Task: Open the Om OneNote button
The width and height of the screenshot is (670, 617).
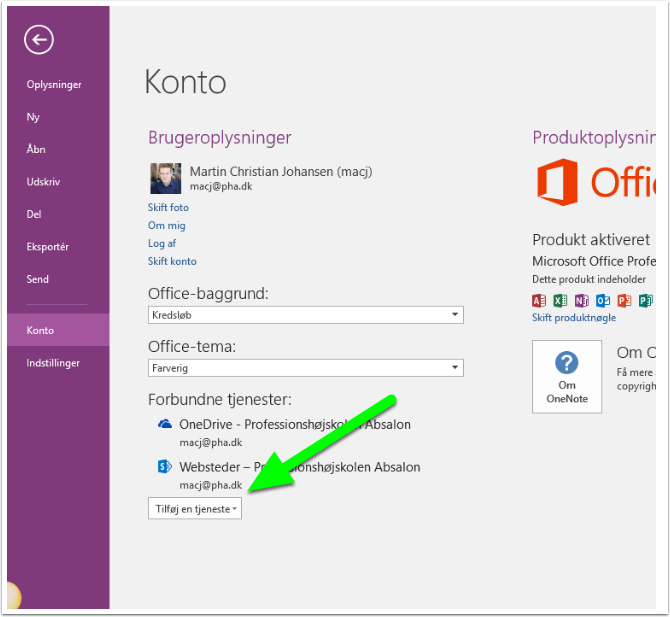Action: pyautogui.click(x=567, y=376)
